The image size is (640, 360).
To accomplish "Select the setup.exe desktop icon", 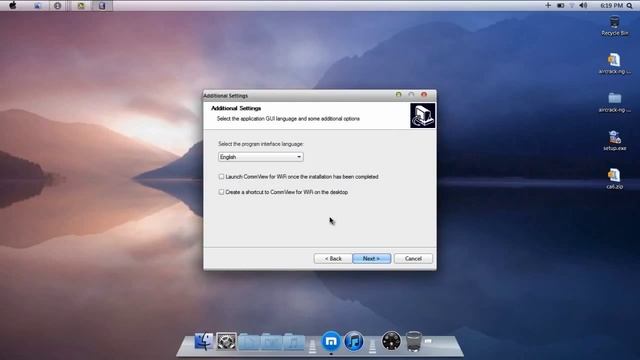I will pos(615,140).
